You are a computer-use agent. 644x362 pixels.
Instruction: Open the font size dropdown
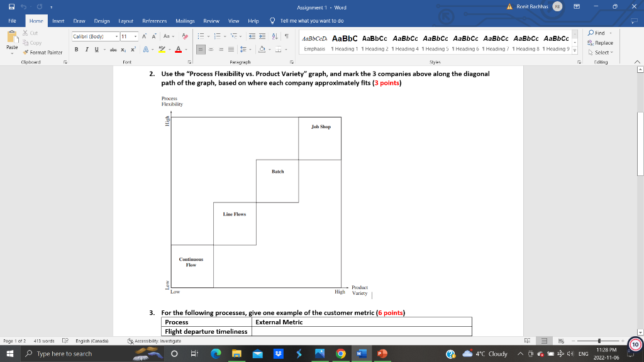pos(136,36)
